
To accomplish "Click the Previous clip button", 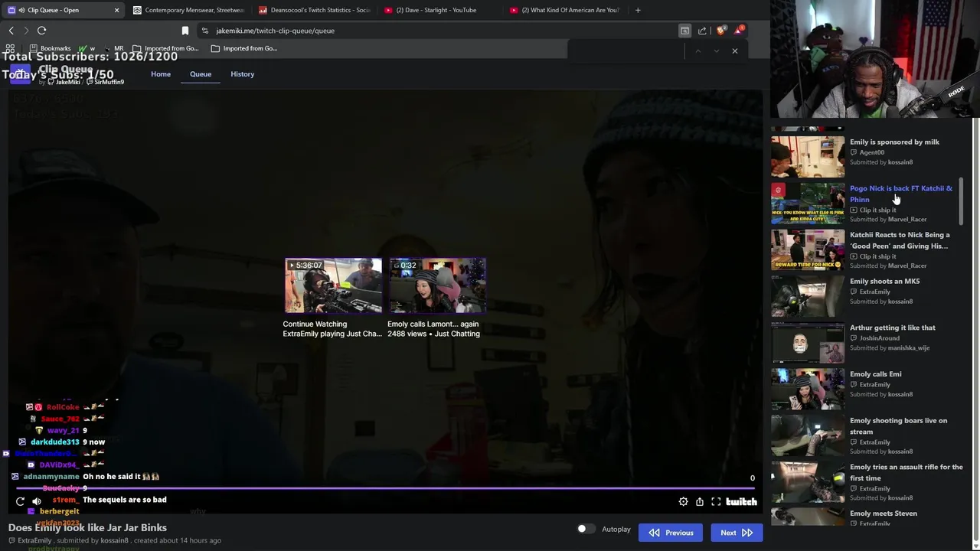I will (671, 533).
